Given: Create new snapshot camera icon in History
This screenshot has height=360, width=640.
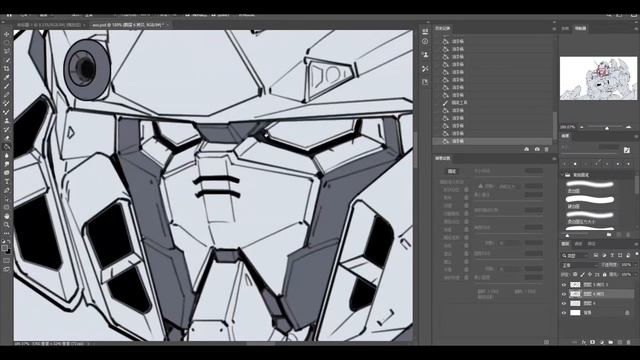Looking at the screenshot, I should [537, 149].
